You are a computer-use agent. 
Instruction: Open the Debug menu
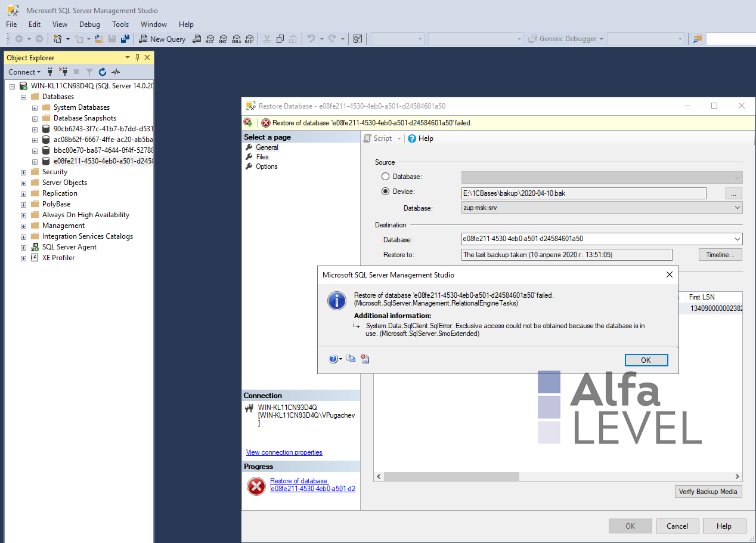[x=89, y=24]
